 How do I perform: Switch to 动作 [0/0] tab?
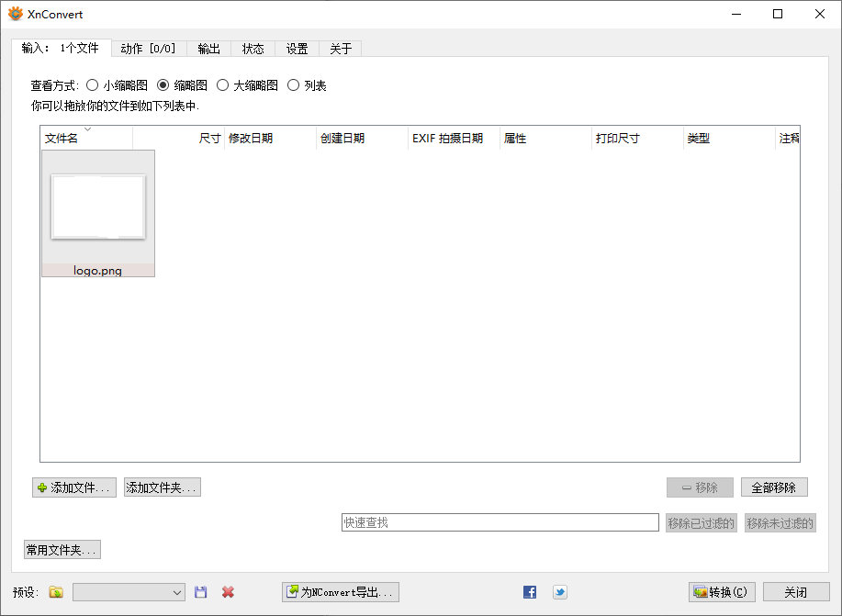click(149, 49)
